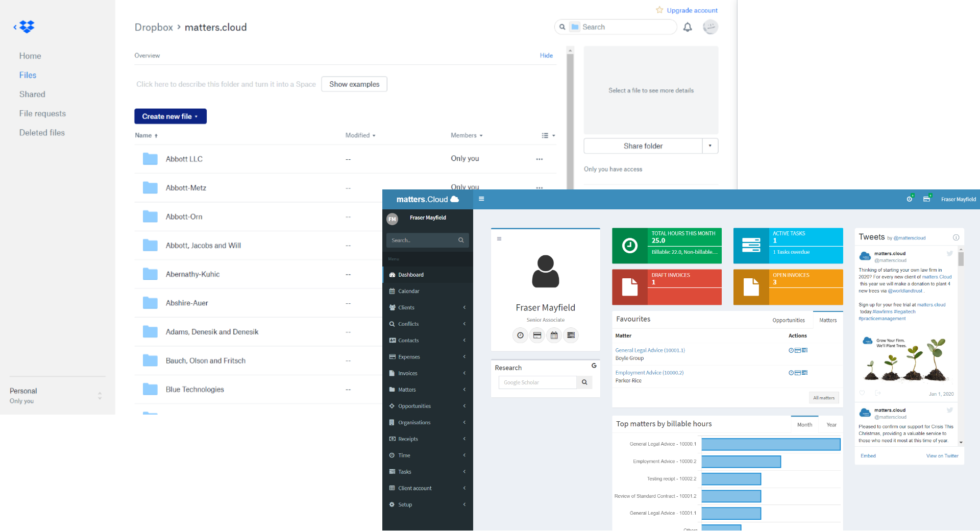Record time for Employment Advice (10000.2)
Viewport: 980px width, 531px height.
coord(791,373)
